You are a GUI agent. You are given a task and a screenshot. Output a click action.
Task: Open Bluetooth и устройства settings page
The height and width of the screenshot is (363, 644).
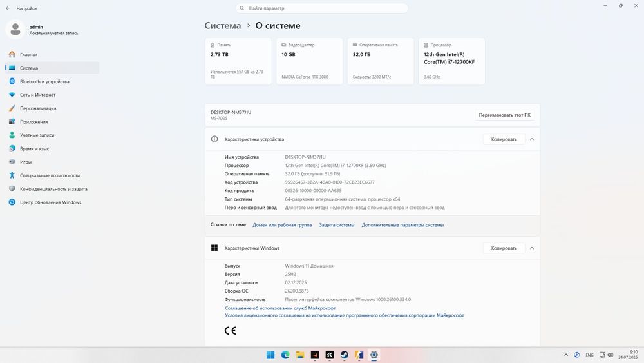[52, 81]
